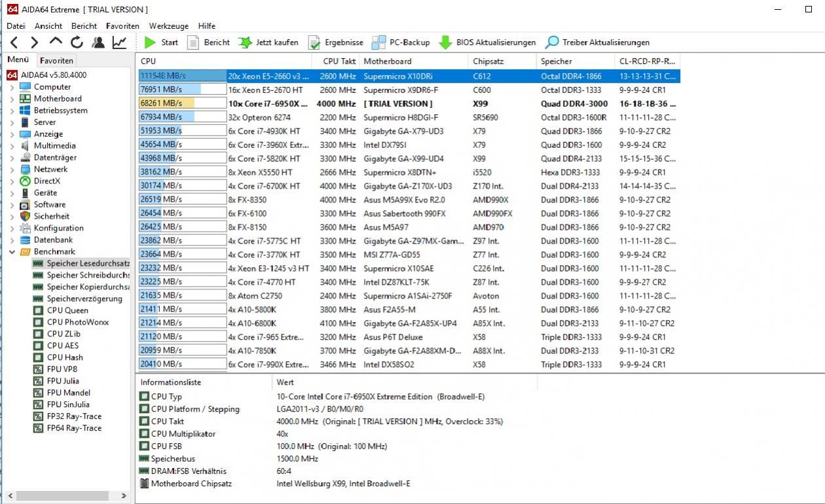Select the FPU Julia benchmark

(x=63, y=381)
